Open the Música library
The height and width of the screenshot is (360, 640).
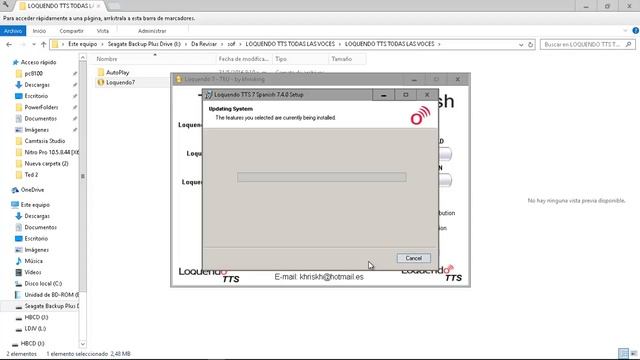click(33, 261)
